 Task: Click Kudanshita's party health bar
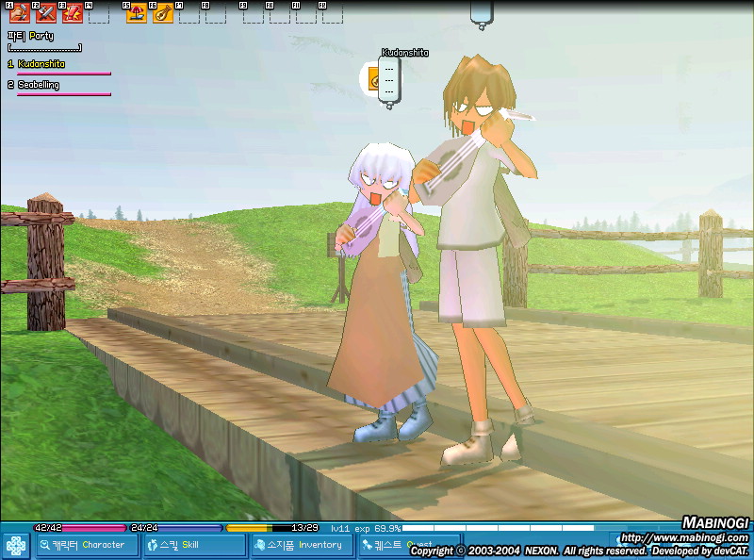click(64, 74)
